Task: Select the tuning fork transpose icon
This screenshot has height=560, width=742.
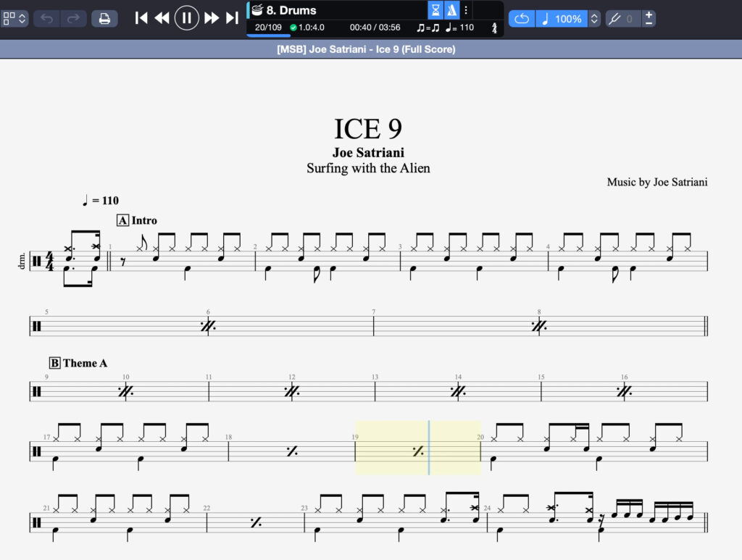Action: pyautogui.click(x=616, y=18)
